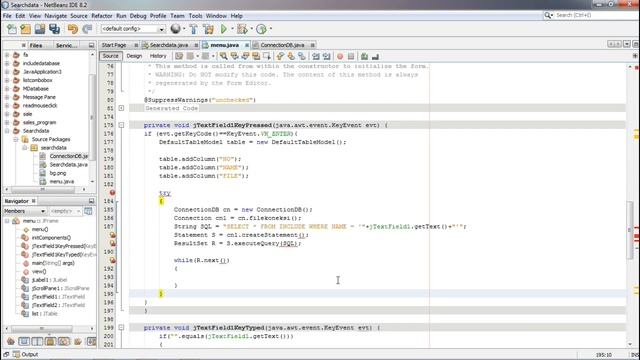This screenshot has width=640, height=360.
Task: Open the Run Project dropdown arrow
Action: 232,29
